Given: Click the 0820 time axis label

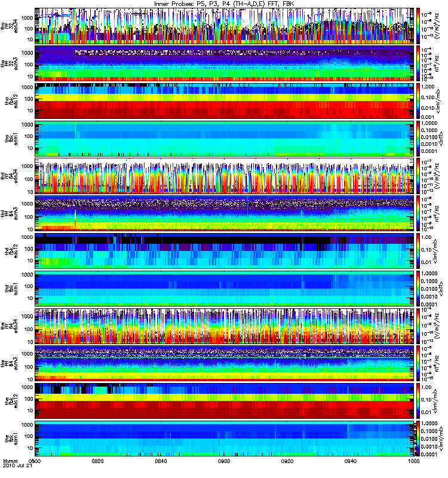Looking at the screenshot, I should (97, 461).
